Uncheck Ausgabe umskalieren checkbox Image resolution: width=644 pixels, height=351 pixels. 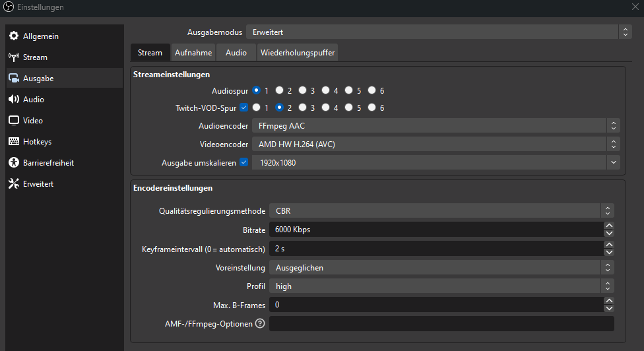(x=244, y=162)
